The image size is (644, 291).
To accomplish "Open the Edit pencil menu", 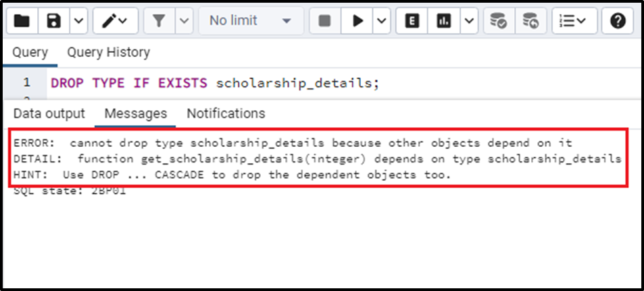I will coord(114,21).
